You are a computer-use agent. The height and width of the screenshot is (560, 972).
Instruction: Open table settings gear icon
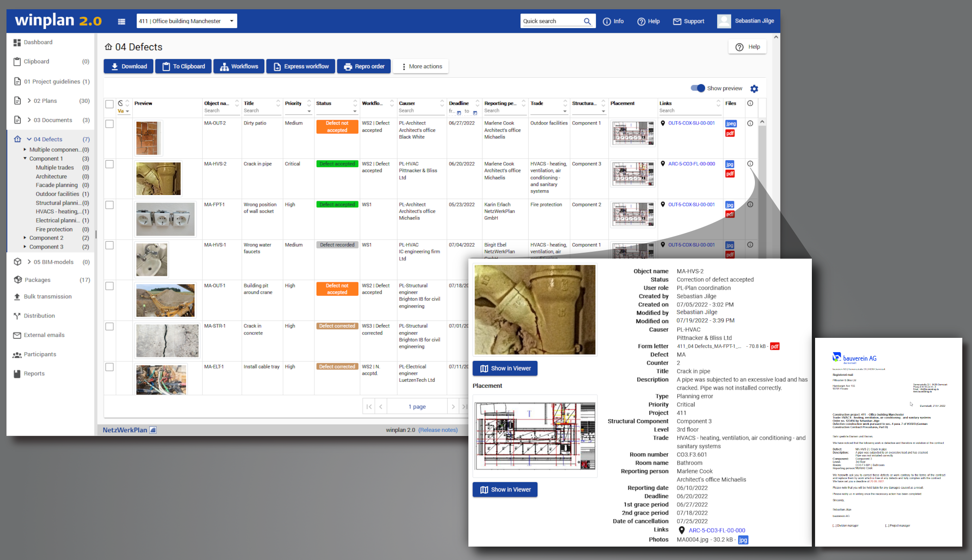point(754,88)
